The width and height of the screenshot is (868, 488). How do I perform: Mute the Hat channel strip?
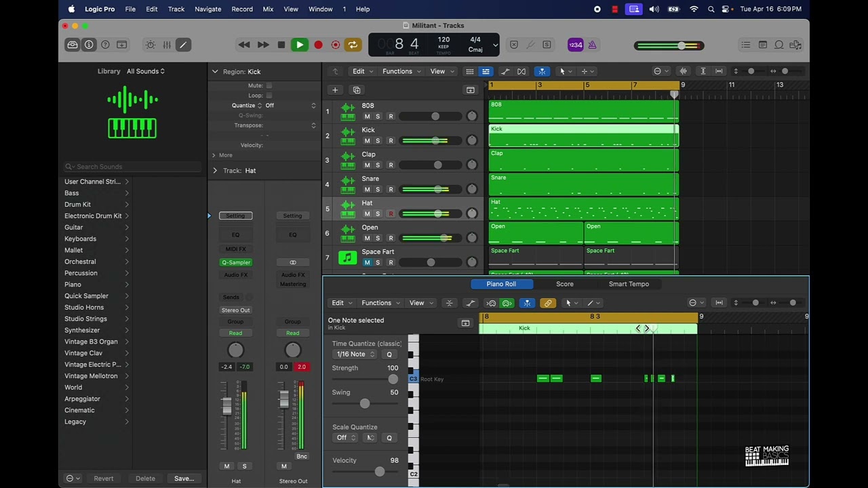[226, 466]
